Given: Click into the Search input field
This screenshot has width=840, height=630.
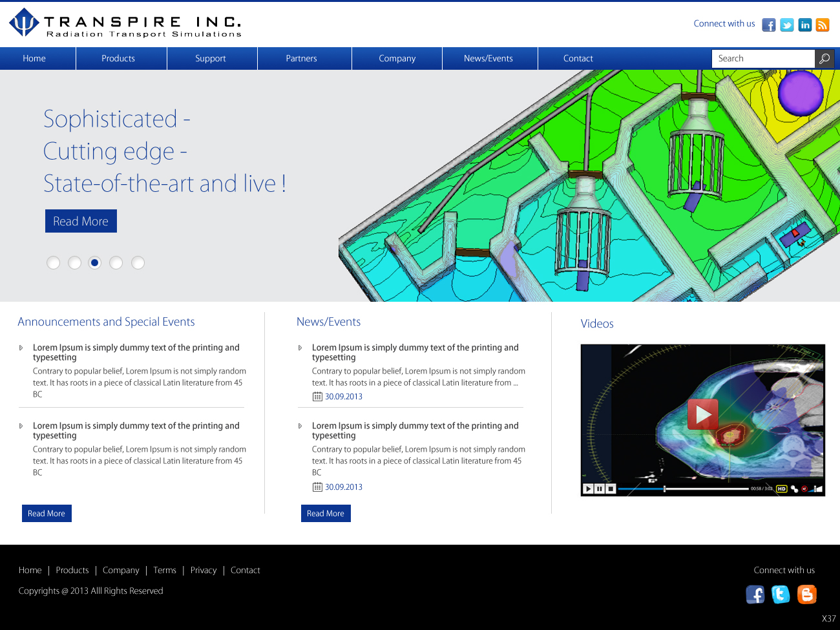Looking at the screenshot, I should (762, 59).
